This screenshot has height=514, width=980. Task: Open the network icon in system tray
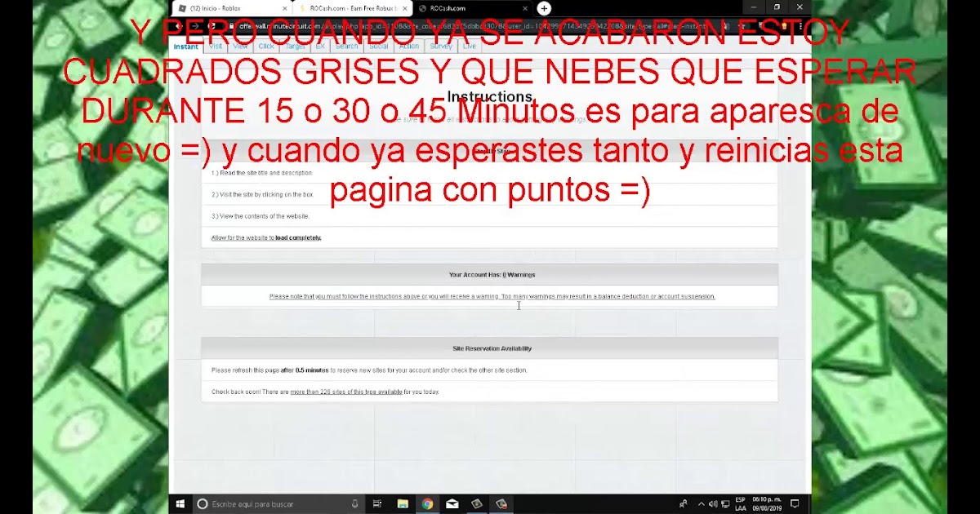(x=724, y=504)
